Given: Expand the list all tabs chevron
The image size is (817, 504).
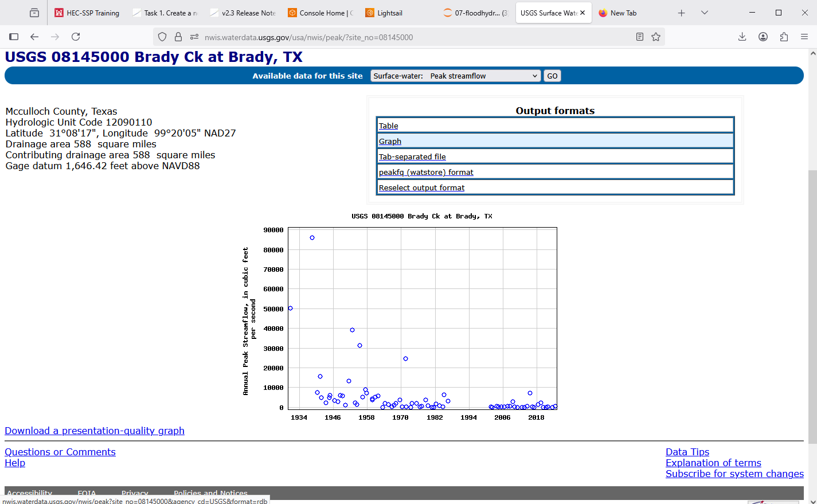Looking at the screenshot, I should pos(705,13).
